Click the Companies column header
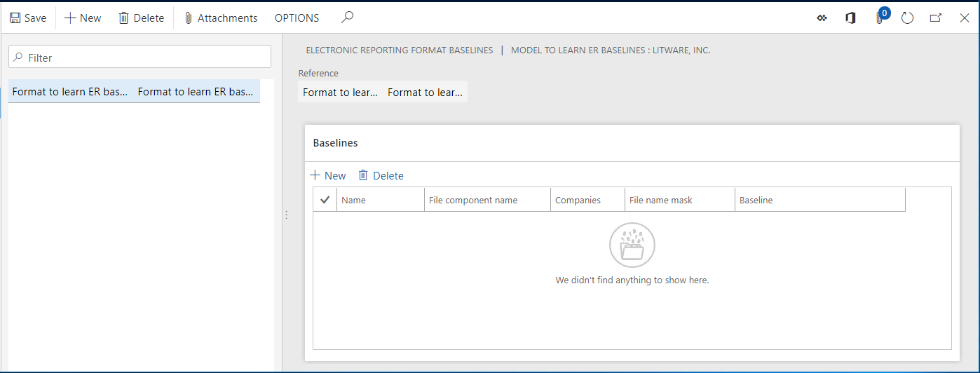The image size is (980, 373). pos(587,200)
